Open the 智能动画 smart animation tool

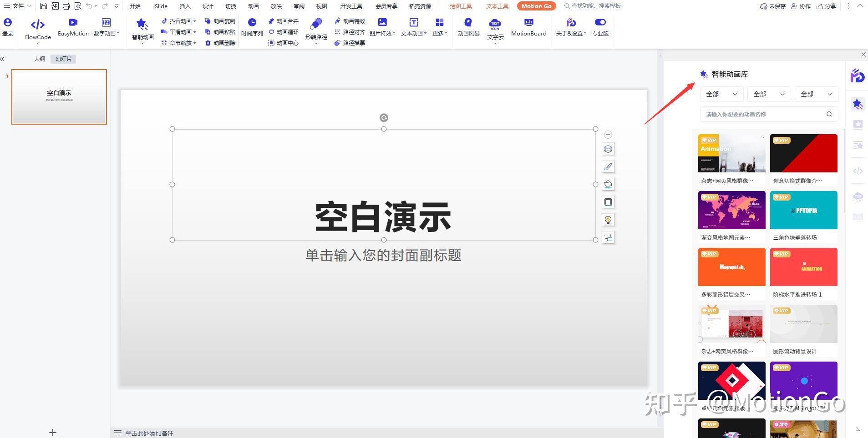tap(142, 30)
